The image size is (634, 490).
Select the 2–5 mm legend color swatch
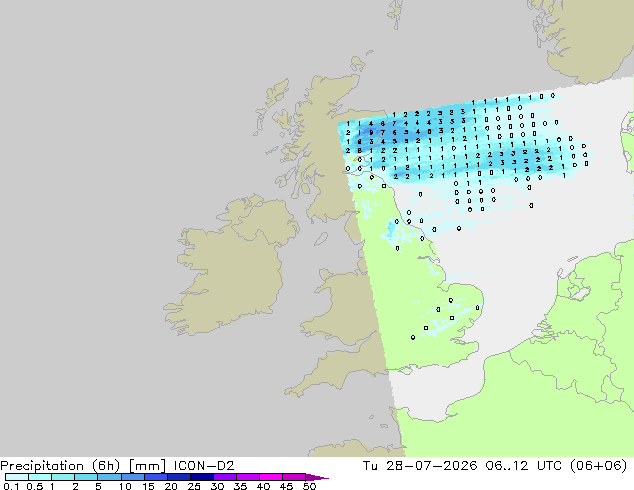tap(86, 477)
